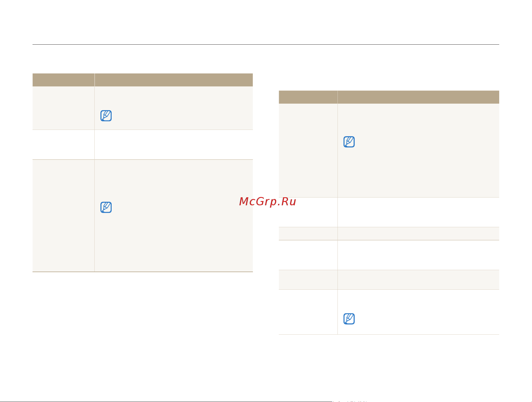The height and width of the screenshot is (402, 532).
Task: Click the horizontal rule under the page header
Action: pos(266,44)
